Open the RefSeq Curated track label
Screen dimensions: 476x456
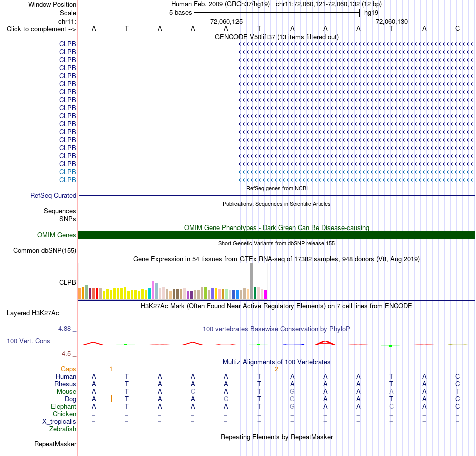(53, 196)
